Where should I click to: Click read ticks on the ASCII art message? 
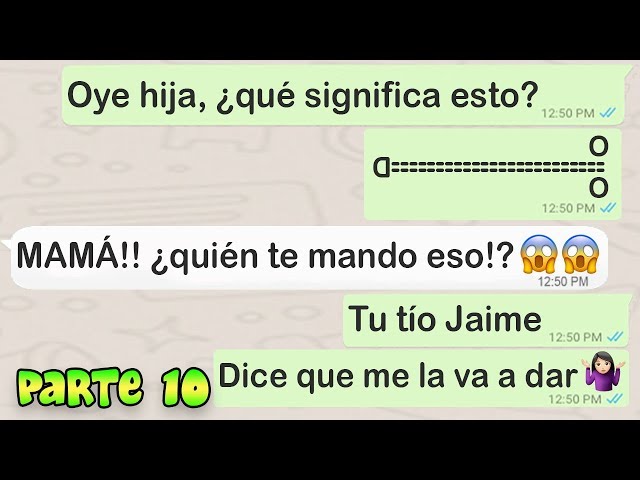point(608,208)
